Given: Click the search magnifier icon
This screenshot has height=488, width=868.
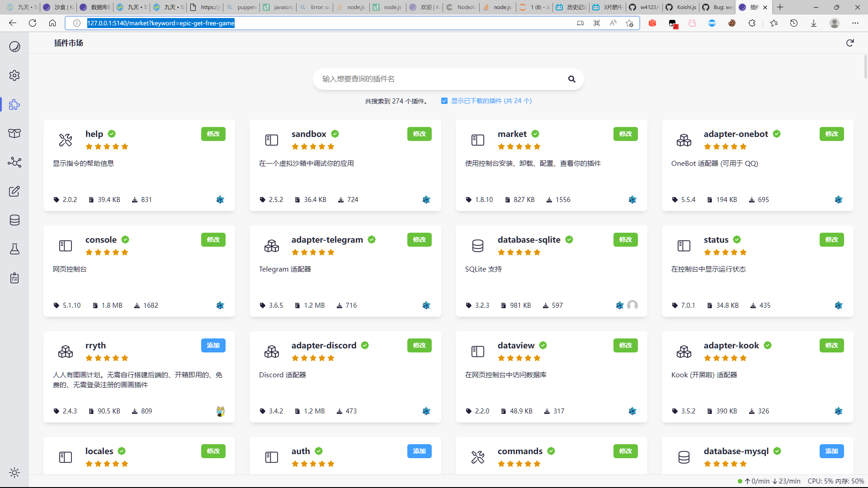Looking at the screenshot, I should [571, 79].
